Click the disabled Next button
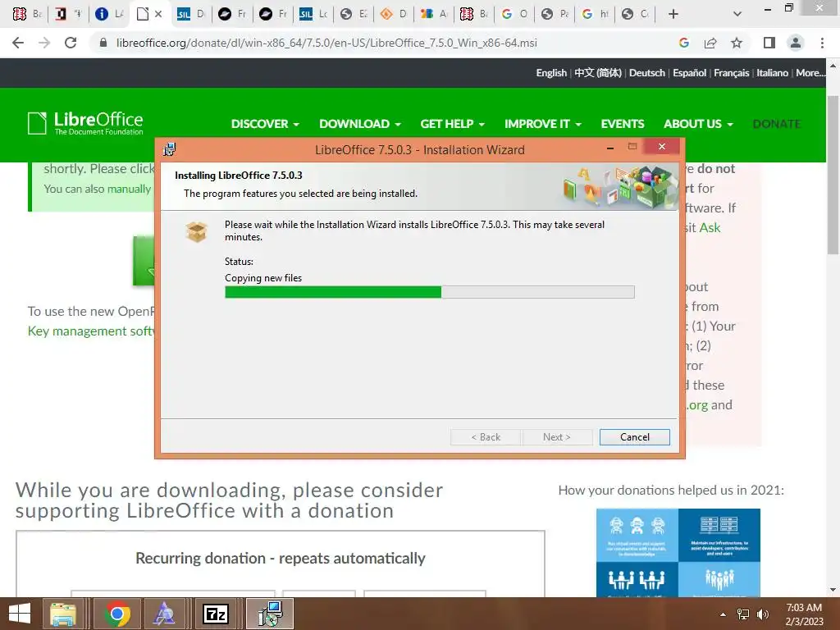This screenshot has height=630, width=840. [x=557, y=437]
